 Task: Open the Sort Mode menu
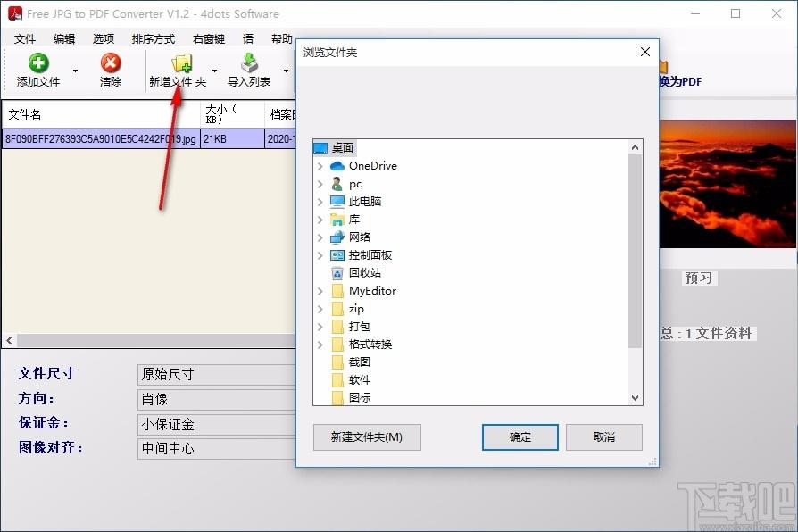153,39
